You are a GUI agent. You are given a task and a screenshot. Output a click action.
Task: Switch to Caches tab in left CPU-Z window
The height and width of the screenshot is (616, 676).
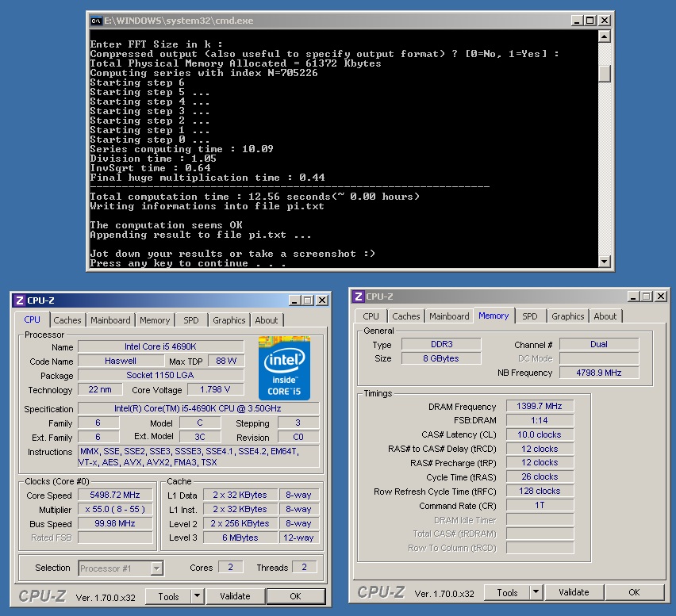(67, 320)
